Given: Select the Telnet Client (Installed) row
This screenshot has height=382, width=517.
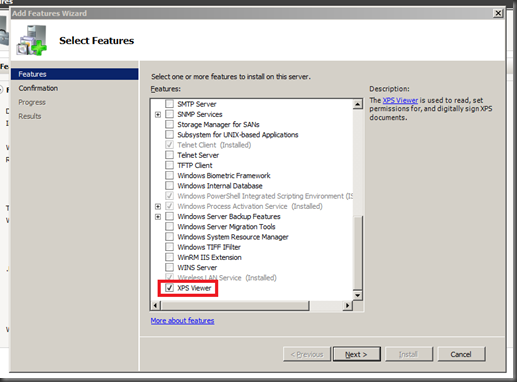Looking at the screenshot, I should [214, 145].
